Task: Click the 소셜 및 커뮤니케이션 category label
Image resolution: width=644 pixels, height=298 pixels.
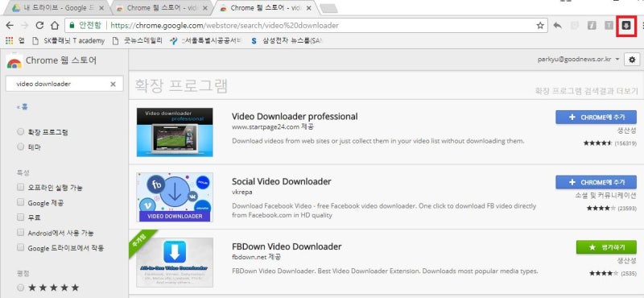Action: pos(605,196)
